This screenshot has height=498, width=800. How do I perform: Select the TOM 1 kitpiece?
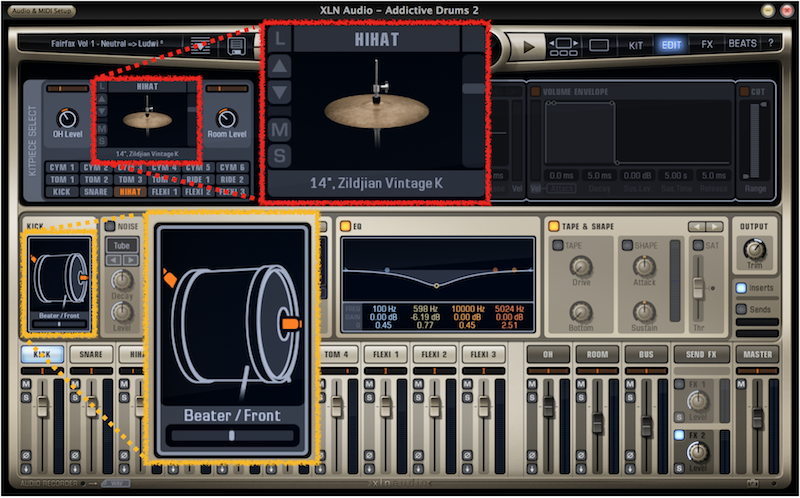click(x=62, y=180)
